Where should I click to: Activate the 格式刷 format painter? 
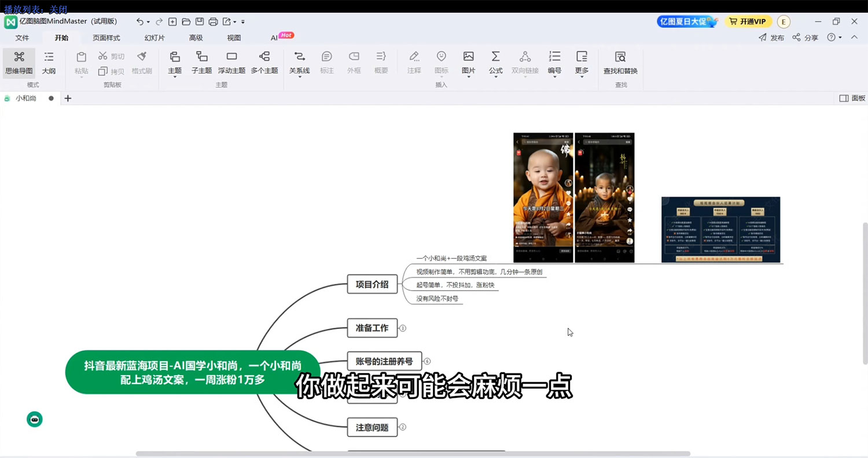tap(141, 63)
